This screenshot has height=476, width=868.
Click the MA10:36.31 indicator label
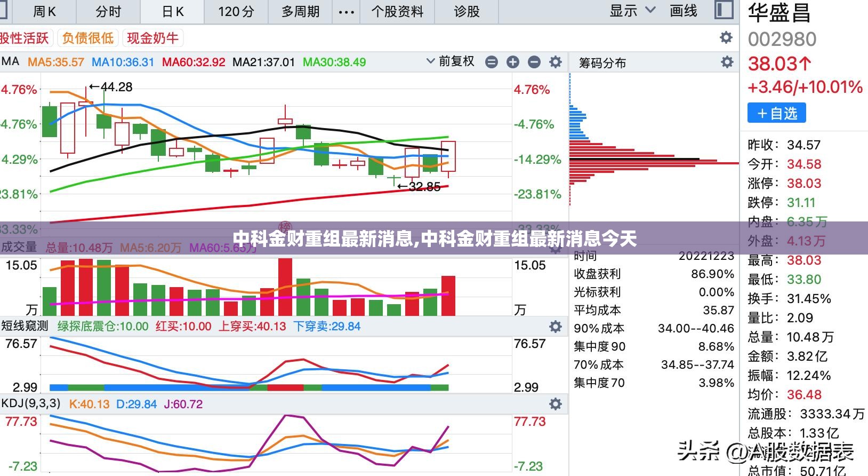click(x=123, y=62)
